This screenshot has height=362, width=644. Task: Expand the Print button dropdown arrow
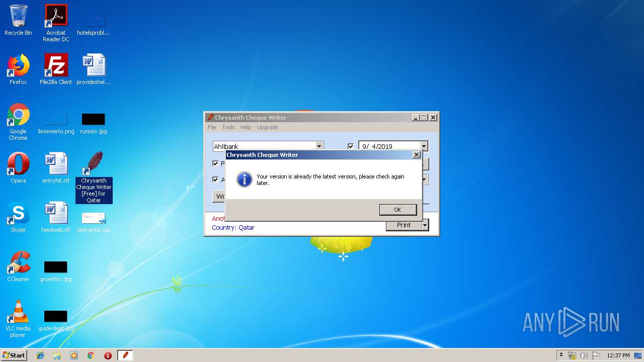425,225
